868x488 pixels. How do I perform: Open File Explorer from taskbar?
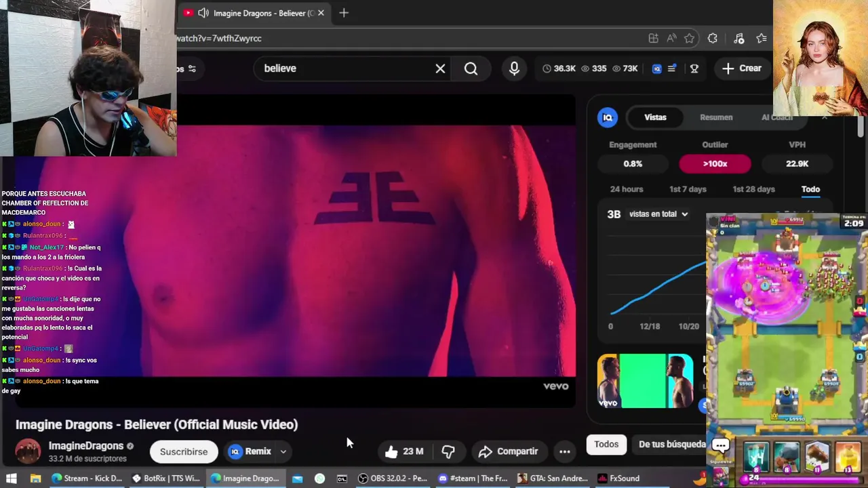[36, 479]
